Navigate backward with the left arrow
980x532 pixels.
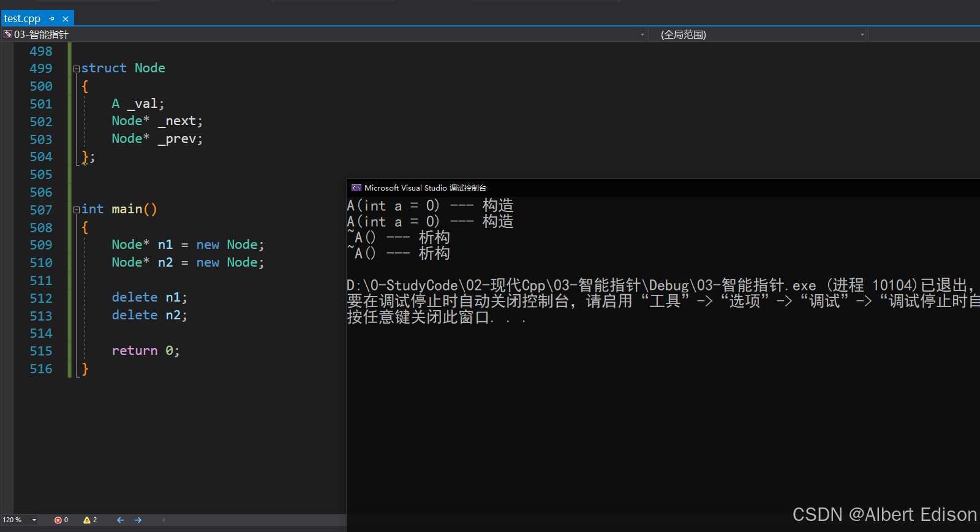[x=120, y=520]
